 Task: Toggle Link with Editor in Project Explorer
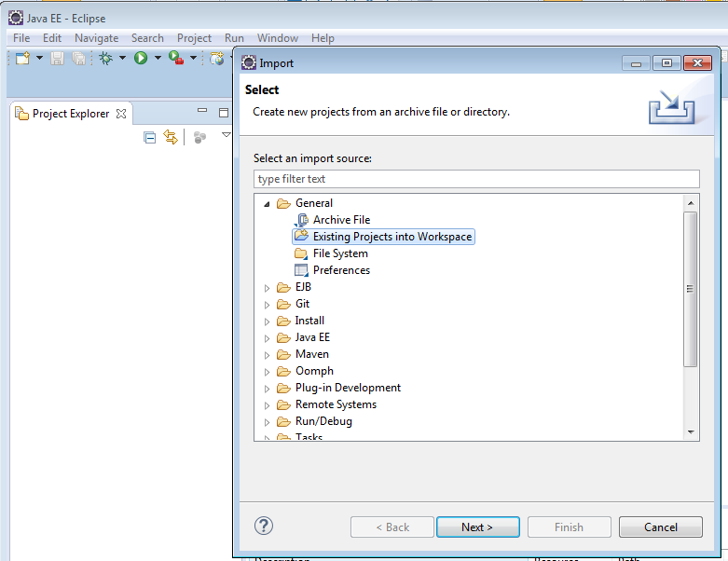coord(171,137)
